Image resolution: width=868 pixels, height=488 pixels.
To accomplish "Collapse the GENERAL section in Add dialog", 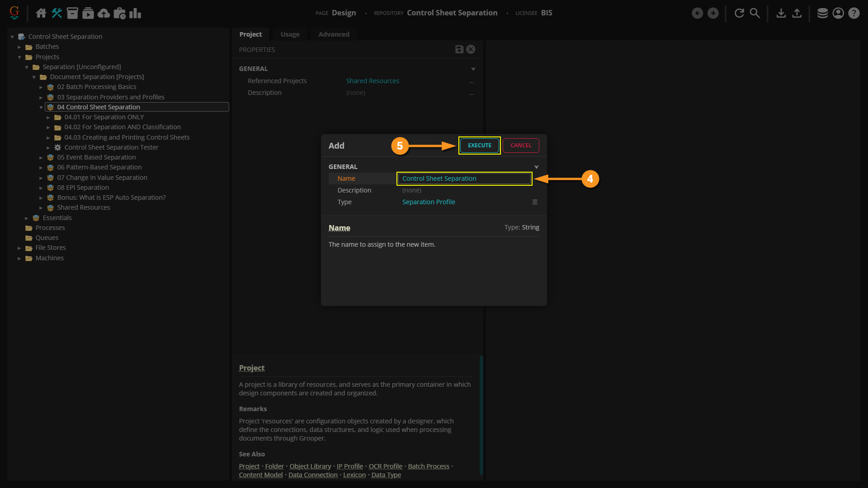I will 536,167.
